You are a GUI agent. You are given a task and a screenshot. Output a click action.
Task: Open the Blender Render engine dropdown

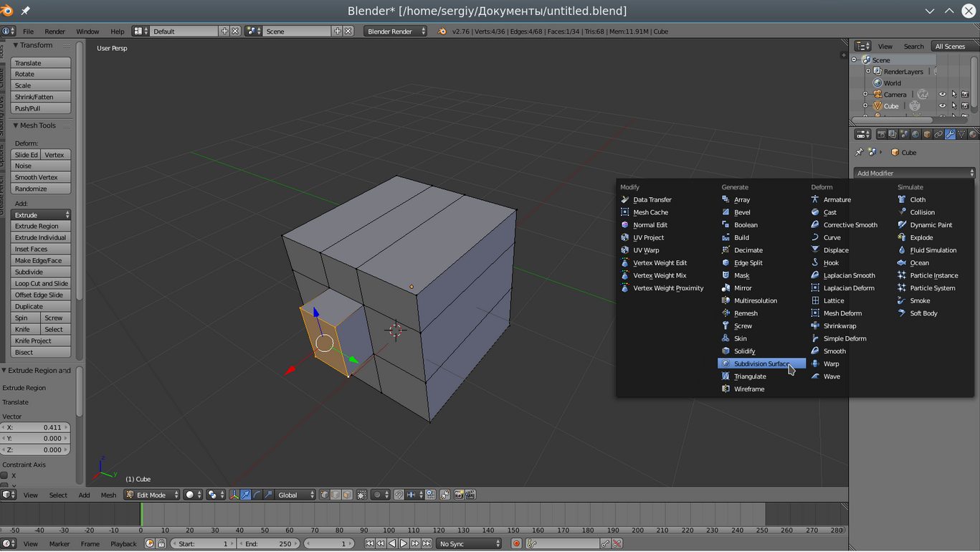pyautogui.click(x=395, y=32)
